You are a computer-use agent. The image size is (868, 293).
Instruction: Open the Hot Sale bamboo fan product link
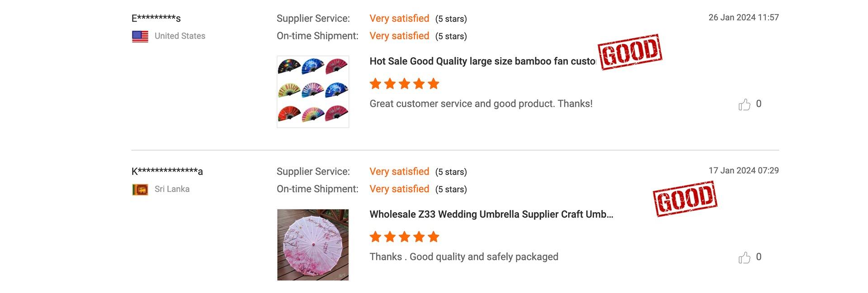click(482, 61)
